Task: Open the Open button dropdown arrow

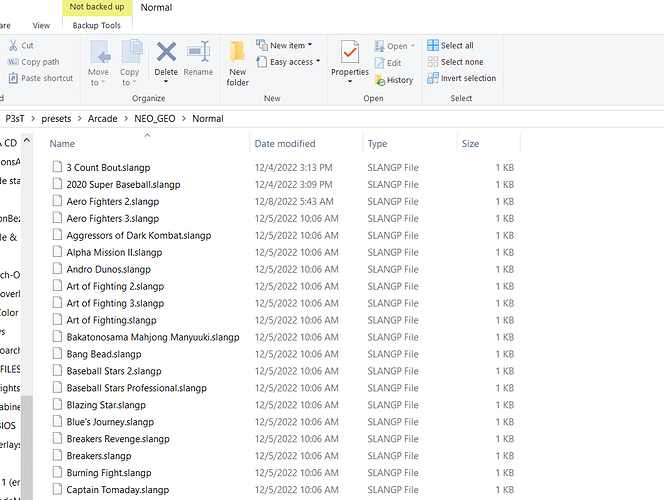Action: [x=413, y=46]
